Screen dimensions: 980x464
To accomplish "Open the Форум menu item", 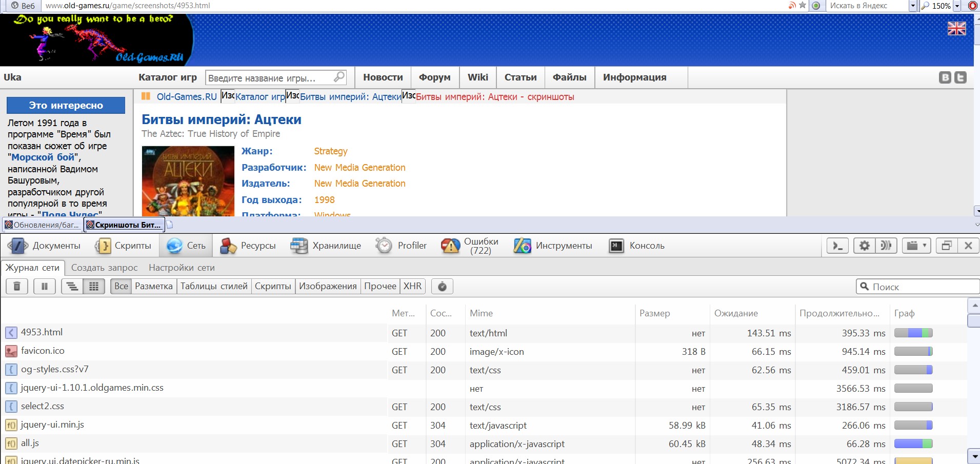I will tap(435, 77).
